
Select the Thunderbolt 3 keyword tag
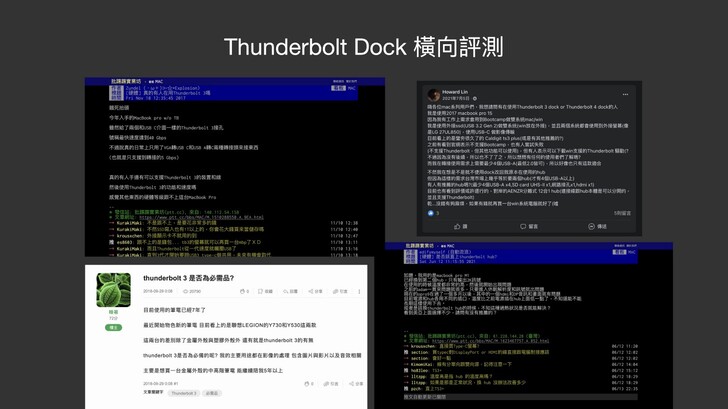point(184,393)
